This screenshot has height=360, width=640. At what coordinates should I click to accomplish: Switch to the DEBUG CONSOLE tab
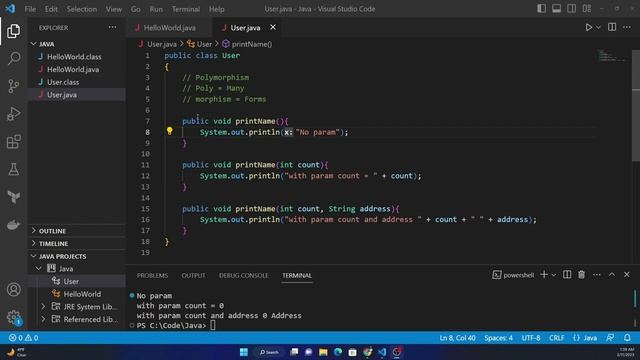coord(244,276)
